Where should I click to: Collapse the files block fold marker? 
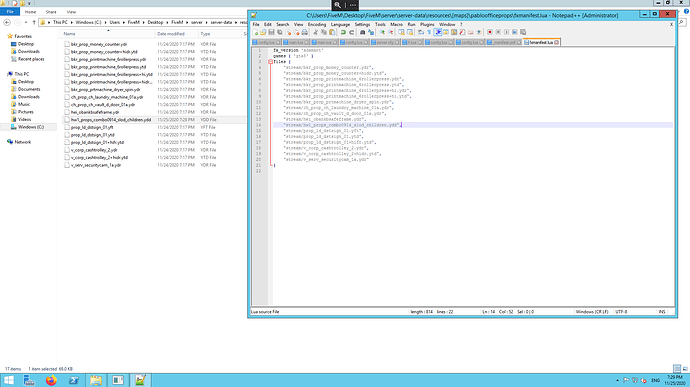pyautogui.click(x=270, y=62)
